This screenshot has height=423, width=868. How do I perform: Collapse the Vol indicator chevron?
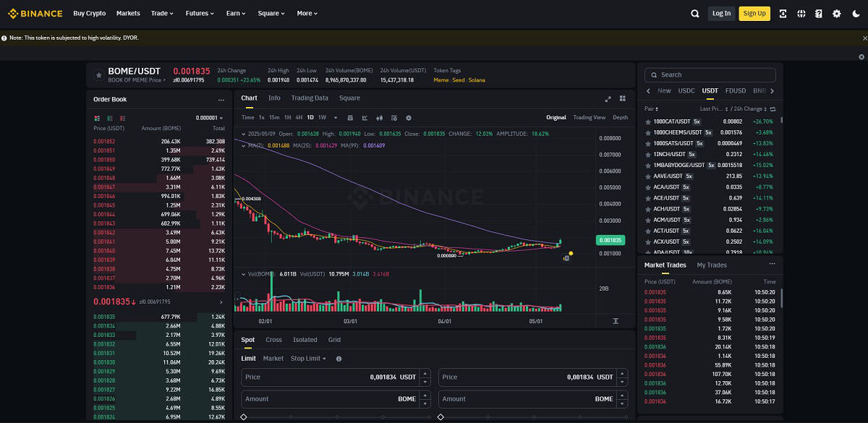pyautogui.click(x=244, y=274)
